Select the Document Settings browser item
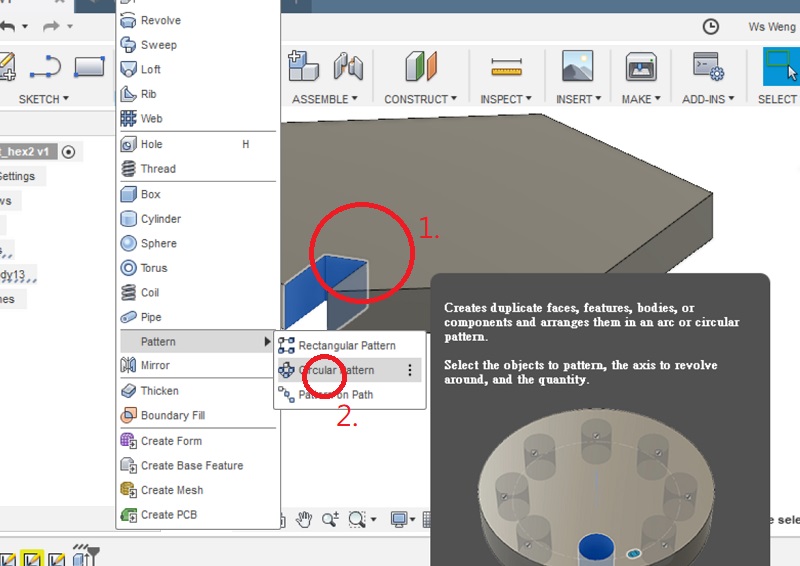 [x=17, y=177]
